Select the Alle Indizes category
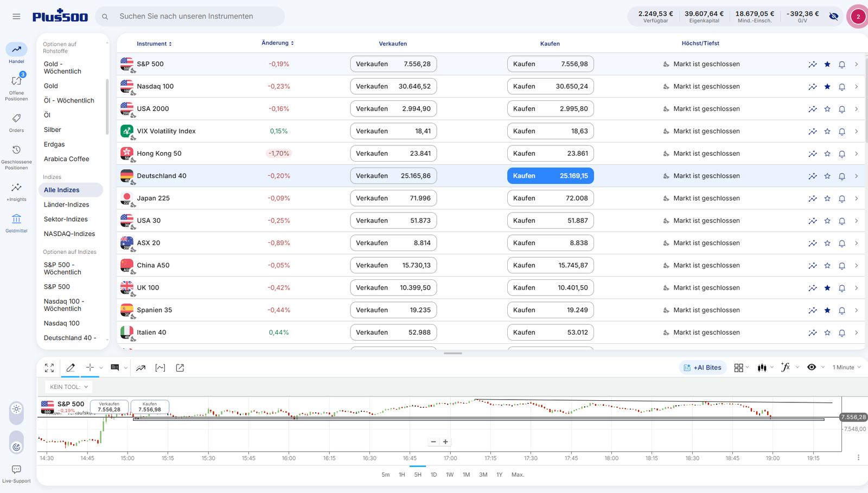 click(x=71, y=190)
